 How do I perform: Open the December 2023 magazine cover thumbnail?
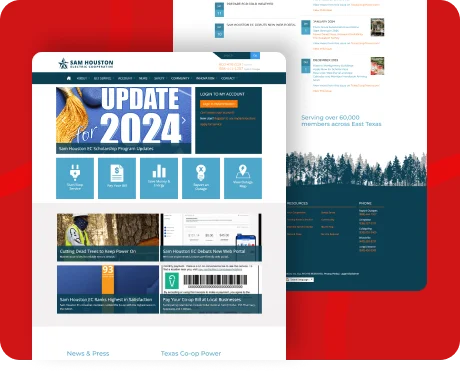click(x=377, y=66)
